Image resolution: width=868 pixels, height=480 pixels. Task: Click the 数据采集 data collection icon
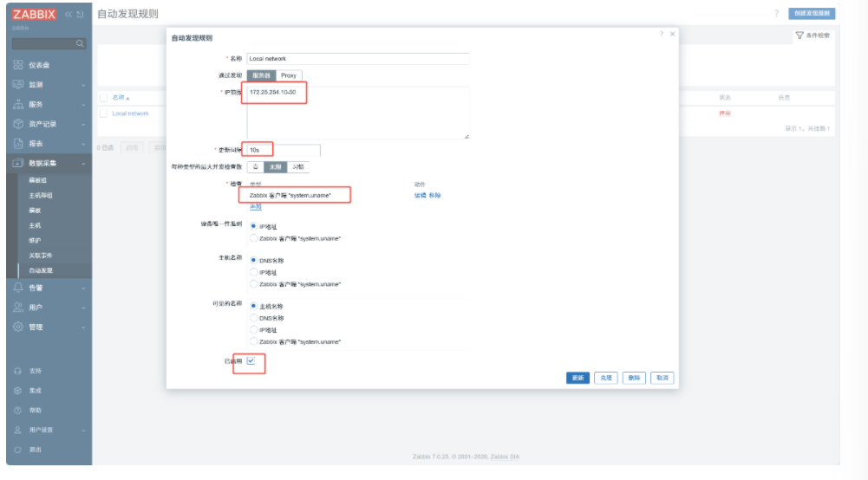point(18,163)
